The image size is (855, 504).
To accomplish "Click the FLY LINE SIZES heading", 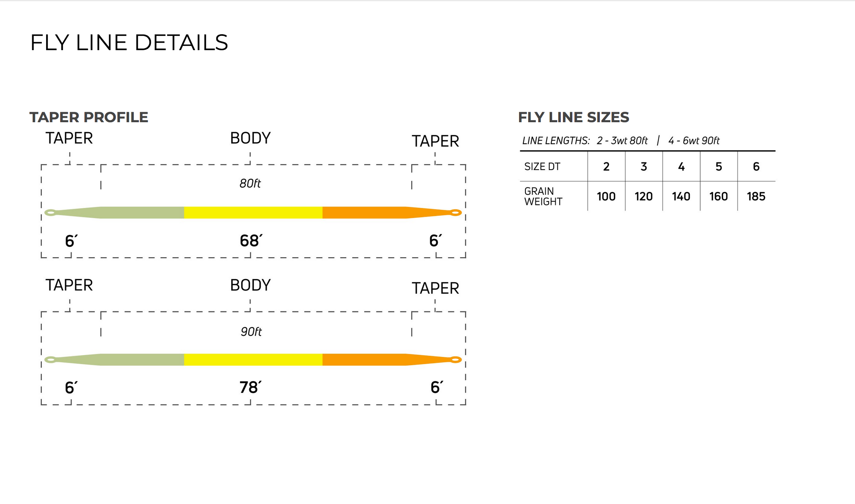I will 574,117.
